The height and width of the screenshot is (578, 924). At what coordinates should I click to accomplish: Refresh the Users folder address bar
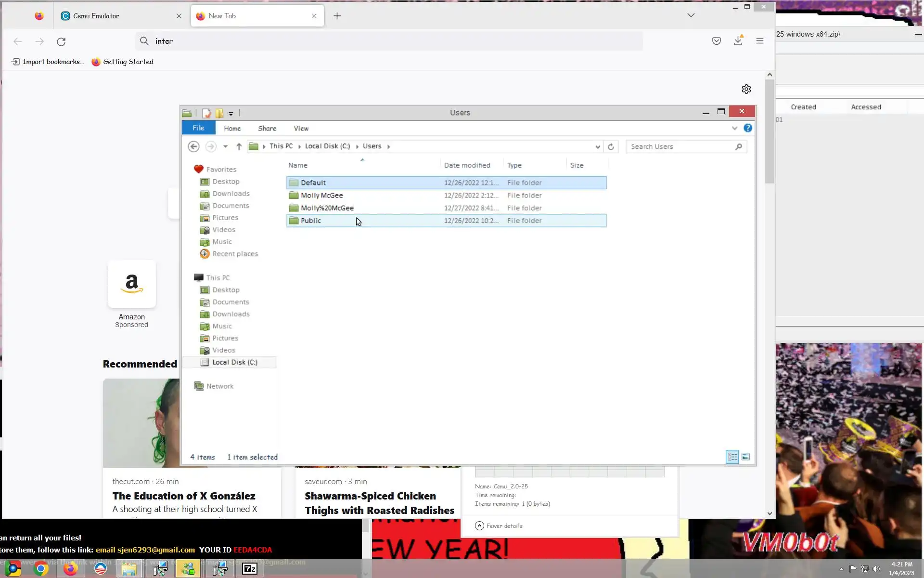(x=611, y=146)
